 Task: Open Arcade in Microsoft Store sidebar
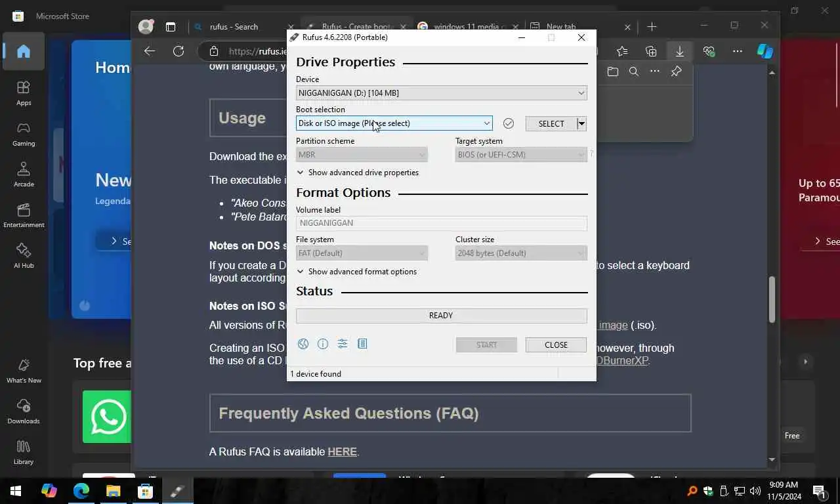(24, 175)
